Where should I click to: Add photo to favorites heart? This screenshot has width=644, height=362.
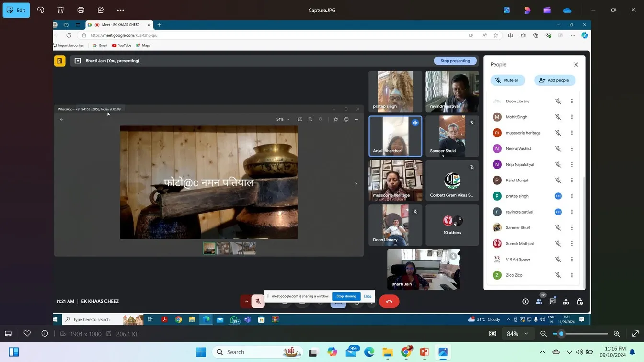[27, 334]
